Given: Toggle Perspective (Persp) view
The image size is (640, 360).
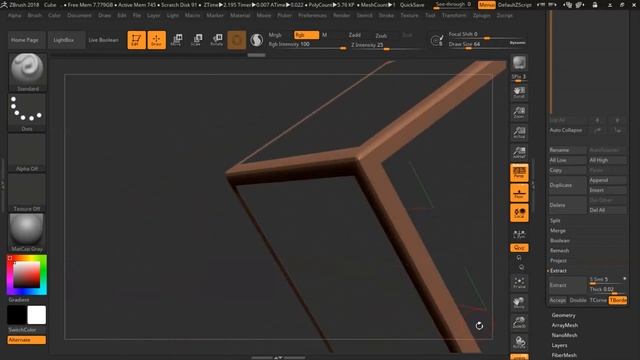Looking at the screenshot, I should tap(519, 173).
